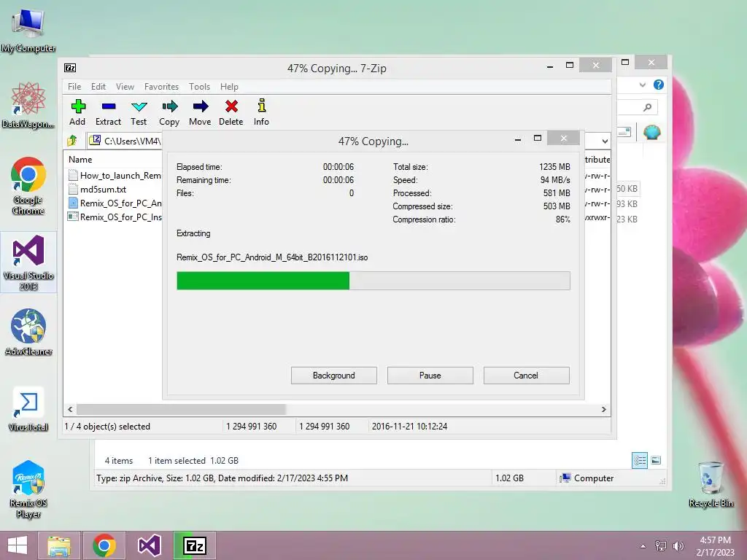Select the VirusTotal desktop shortcut
This screenshot has width=747, height=560.
[28, 408]
